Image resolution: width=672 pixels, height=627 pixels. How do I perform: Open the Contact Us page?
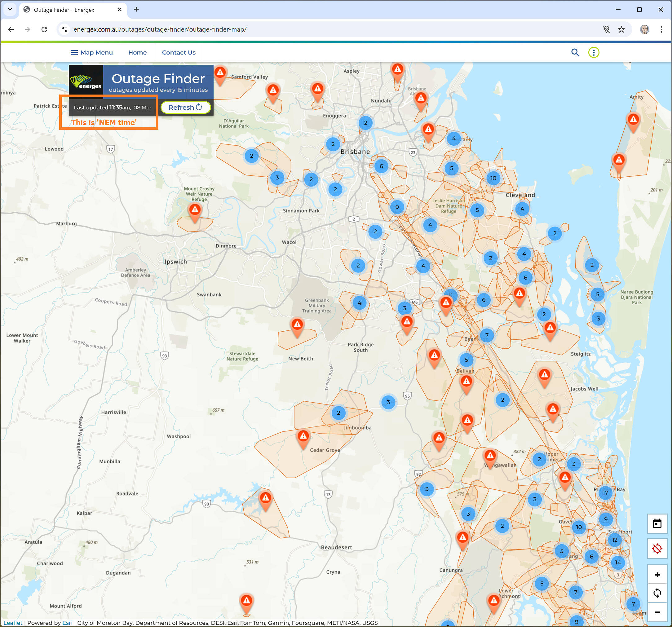pyautogui.click(x=179, y=52)
